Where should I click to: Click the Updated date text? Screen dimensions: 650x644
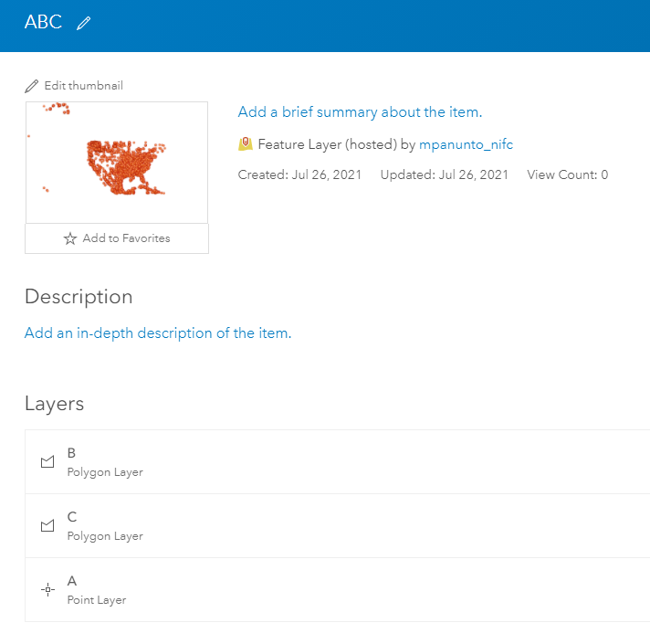pos(444,174)
